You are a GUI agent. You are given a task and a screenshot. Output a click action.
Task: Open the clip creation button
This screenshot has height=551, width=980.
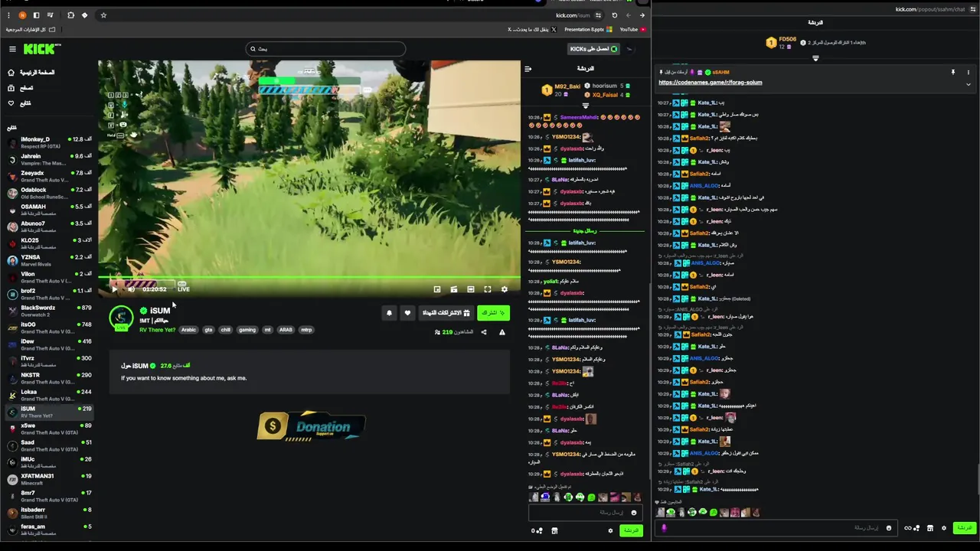453,289
